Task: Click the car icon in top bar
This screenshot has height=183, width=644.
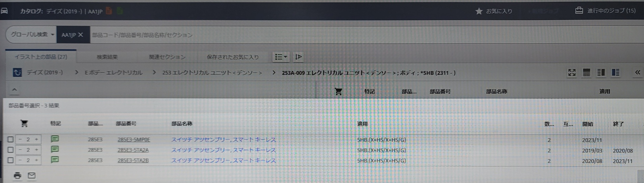Action: coord(4,11)
